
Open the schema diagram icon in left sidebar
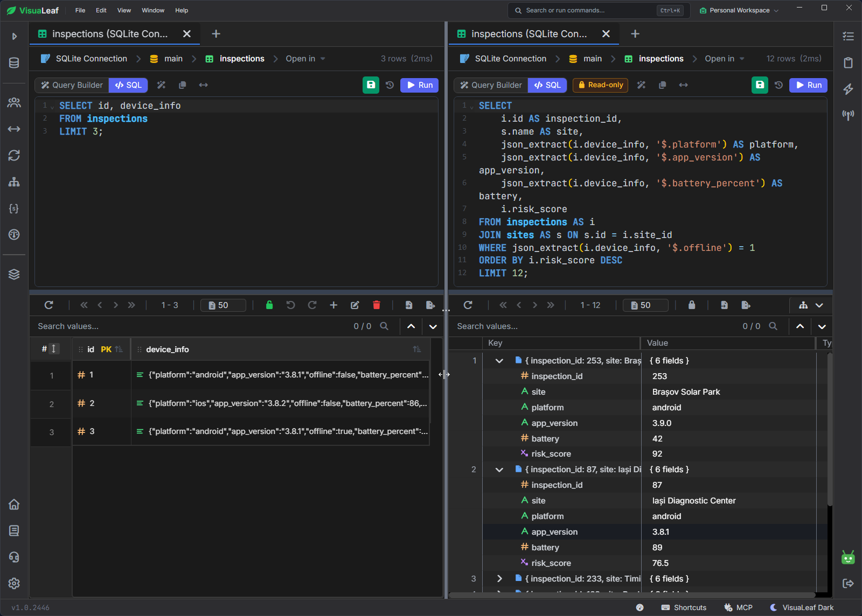tap(14, 182)
